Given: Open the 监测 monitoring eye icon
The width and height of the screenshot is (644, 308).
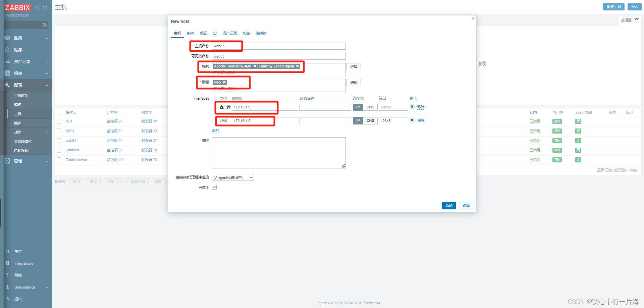Looking at the screenshot, I should point(7,38).
